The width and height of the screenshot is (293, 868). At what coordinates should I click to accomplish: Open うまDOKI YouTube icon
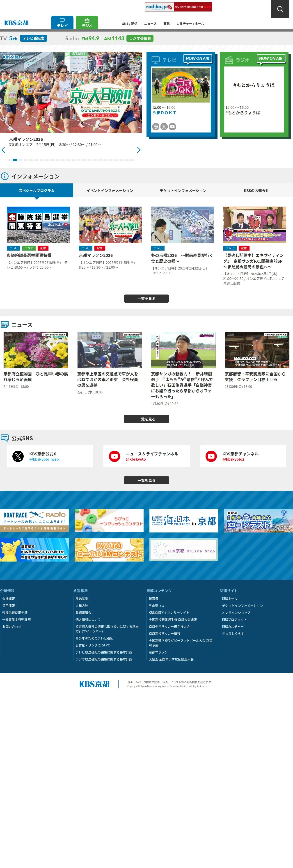pyautogui.click(x=172, y=127)
